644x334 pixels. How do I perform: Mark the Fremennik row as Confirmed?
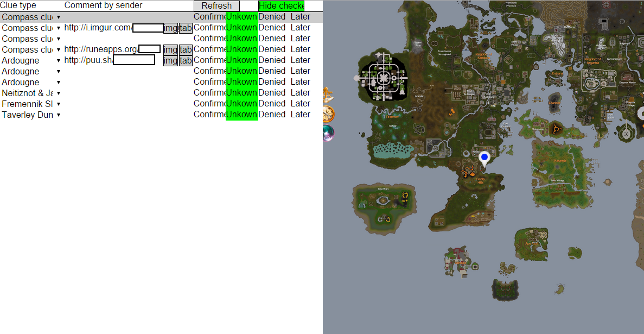coord(210,103)
